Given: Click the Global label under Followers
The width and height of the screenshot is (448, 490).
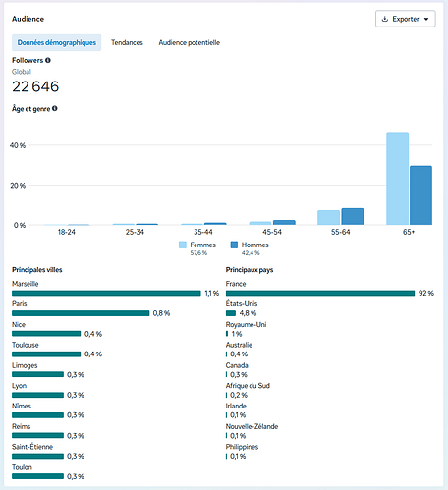Looking at the screenshot, I should click(22, 72).
